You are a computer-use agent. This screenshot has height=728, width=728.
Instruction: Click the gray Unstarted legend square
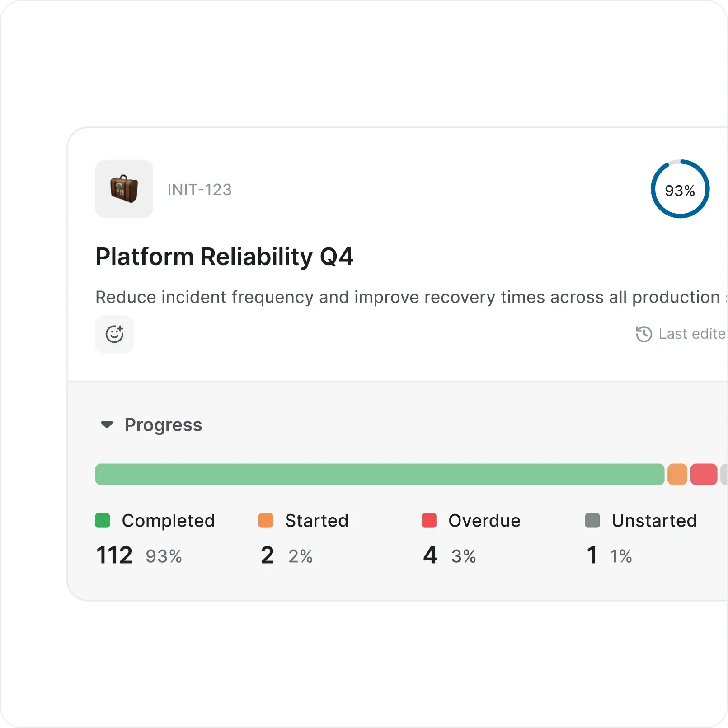coord(592,520)
